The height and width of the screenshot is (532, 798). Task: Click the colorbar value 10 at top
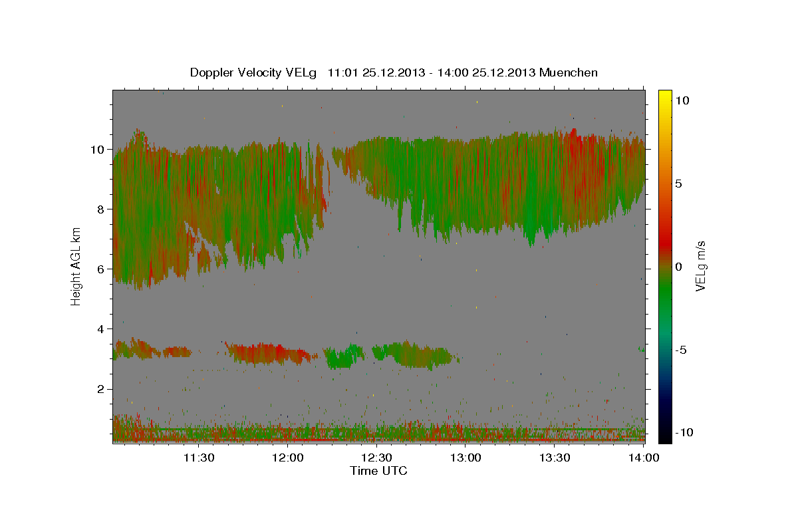click(x=682, y=100)
